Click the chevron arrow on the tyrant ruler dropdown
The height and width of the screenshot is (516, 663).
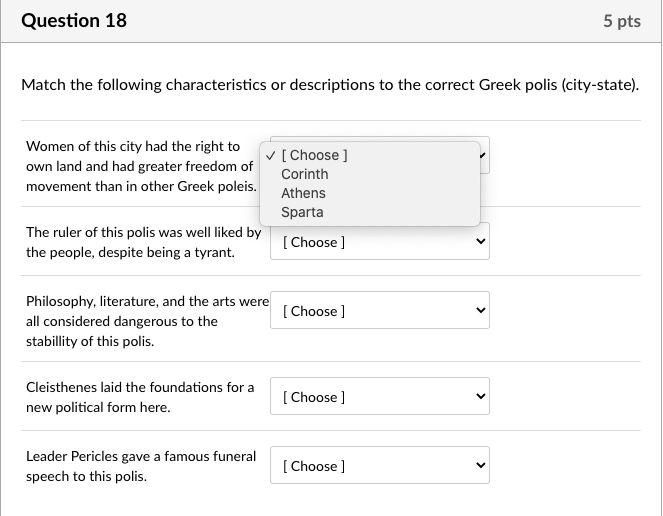click(480, 242)
